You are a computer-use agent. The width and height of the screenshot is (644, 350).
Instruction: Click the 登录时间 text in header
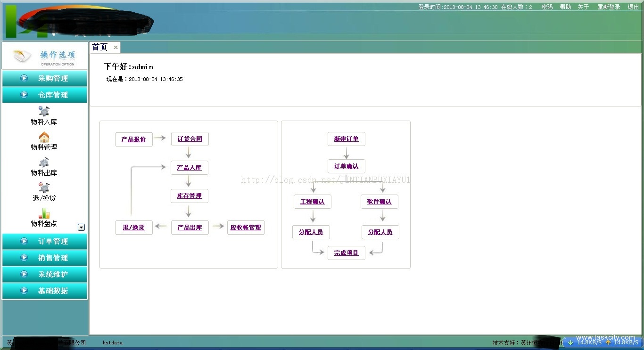pyautogui.click(x=458, y=7)
